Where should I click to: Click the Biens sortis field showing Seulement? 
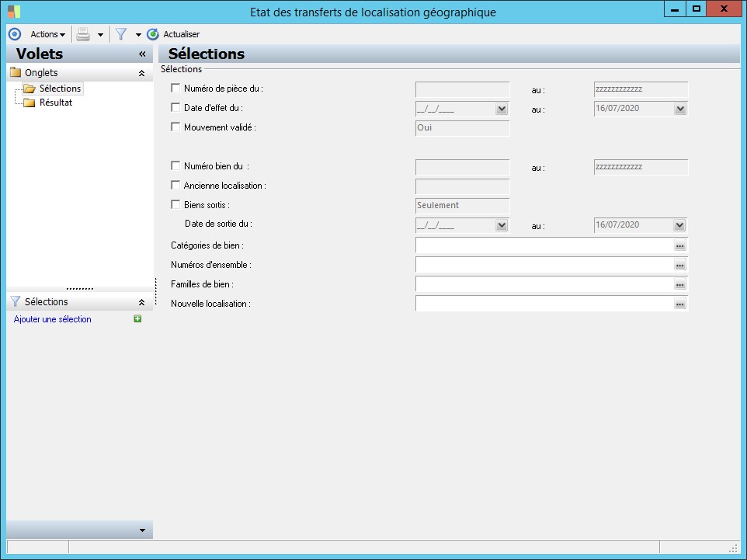(x=462, y=205)
